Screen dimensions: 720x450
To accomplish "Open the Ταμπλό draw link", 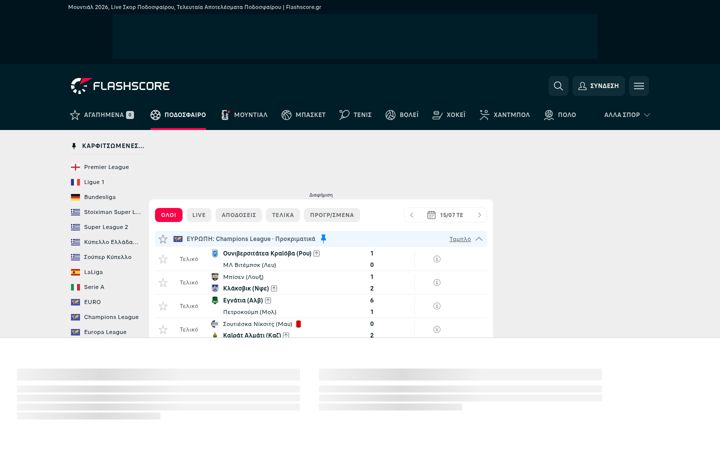I will click(x=460, y=239).
